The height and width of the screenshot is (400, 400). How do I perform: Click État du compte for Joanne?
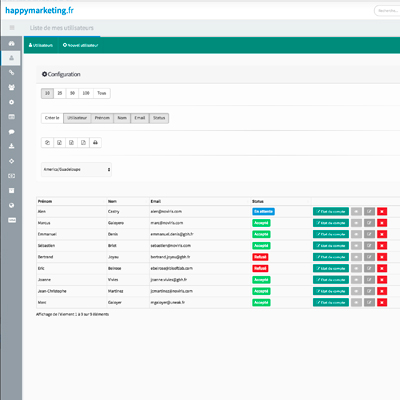pos(331,280)
